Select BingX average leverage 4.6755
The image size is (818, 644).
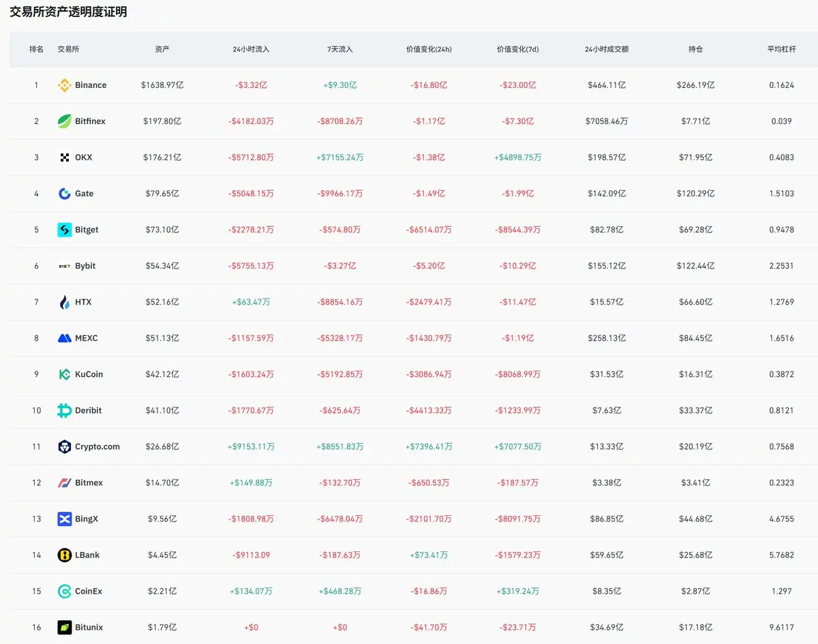(x=781, y=519)
